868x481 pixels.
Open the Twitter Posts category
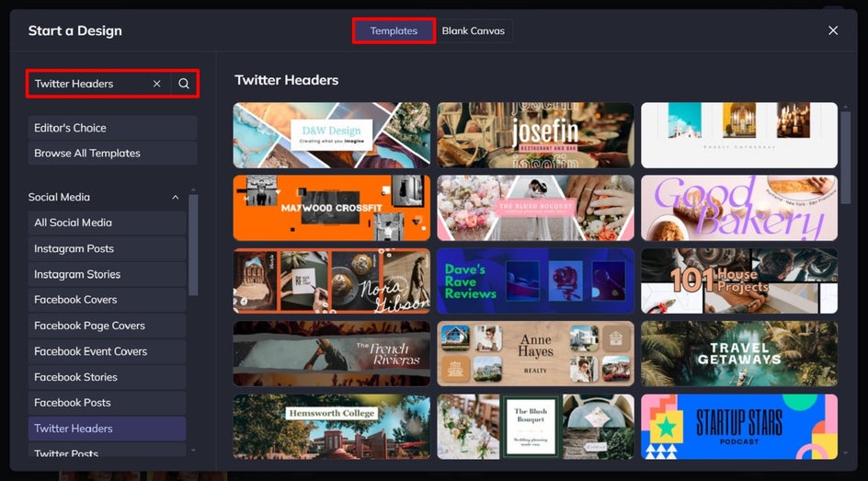tap(107, 450)
